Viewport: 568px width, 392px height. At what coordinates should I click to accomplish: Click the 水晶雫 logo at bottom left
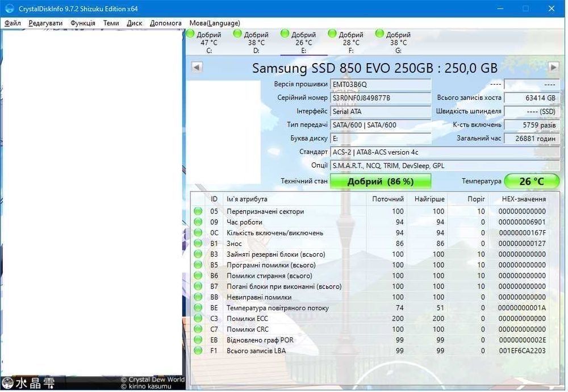[28, 383]
